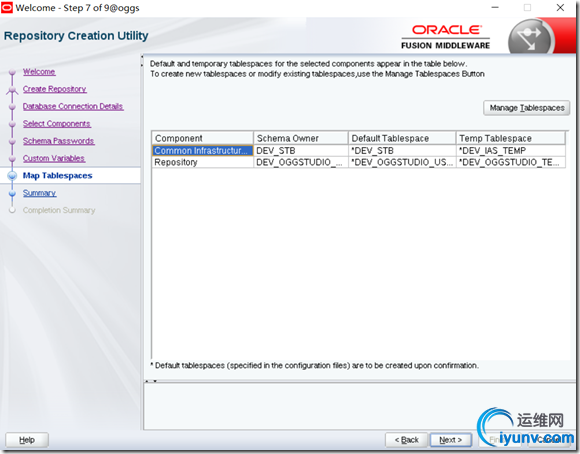Image resolution: width=580 pixels, height=454 pixels.
Task: Click the DEV_STB schema owner cell
Action: (x=301, y=151)
